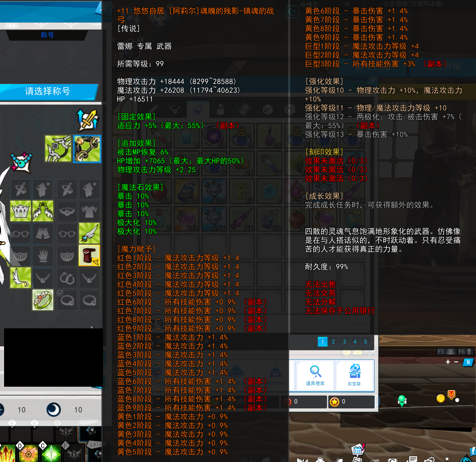Select the empty glove equipment slot
This screenshot has width=476, height=462.
(43, 255)
